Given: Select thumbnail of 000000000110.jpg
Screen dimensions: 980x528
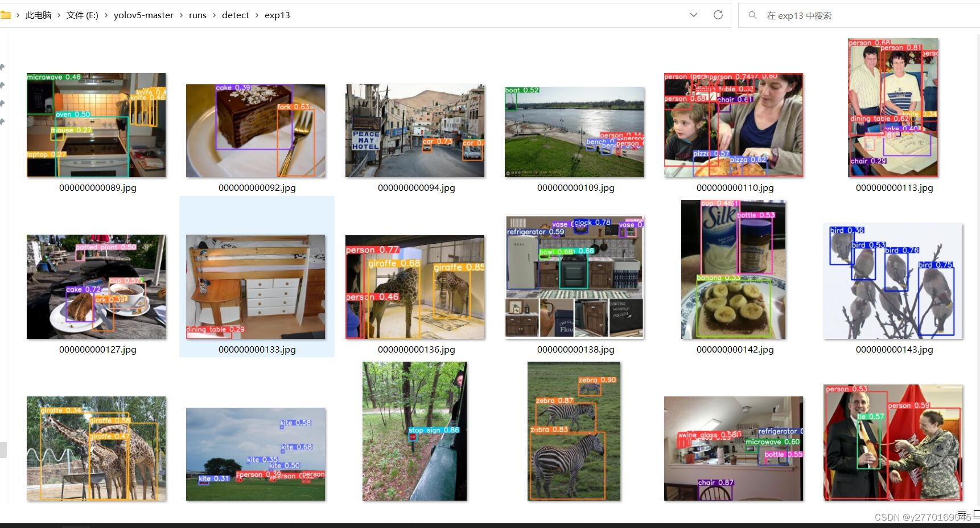Looking at the screenshot, I should tap(734, 125).
